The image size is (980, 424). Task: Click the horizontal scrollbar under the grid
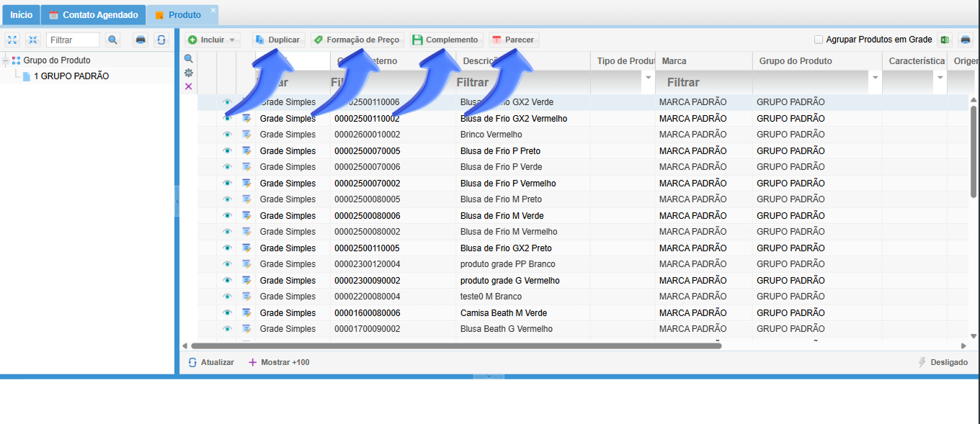[454, 346]
